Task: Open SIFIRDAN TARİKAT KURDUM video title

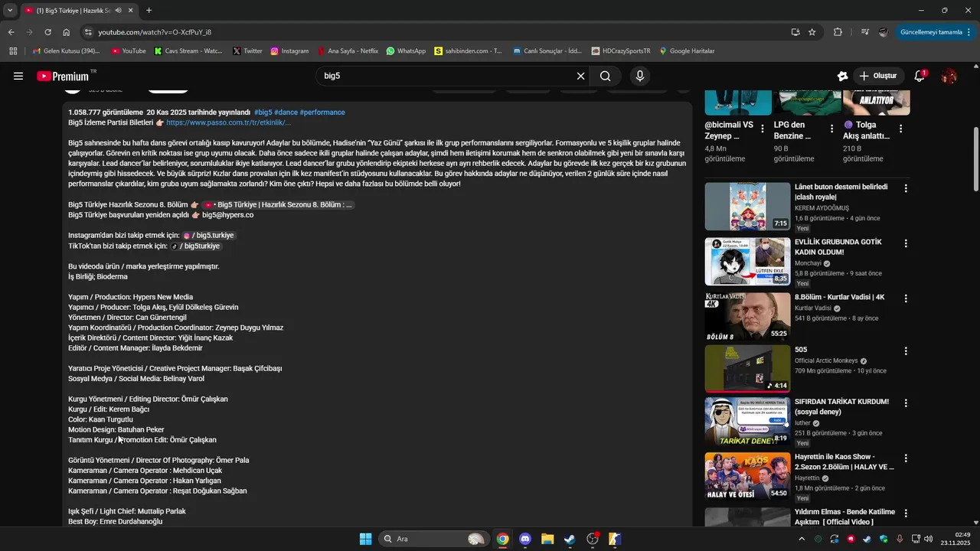Action: [x=841, y=406]
